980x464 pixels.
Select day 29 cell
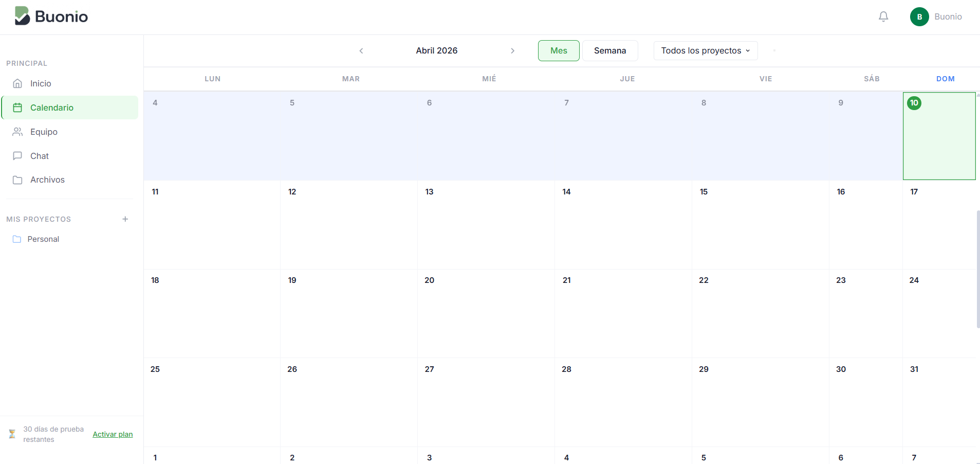pos(761,402)
